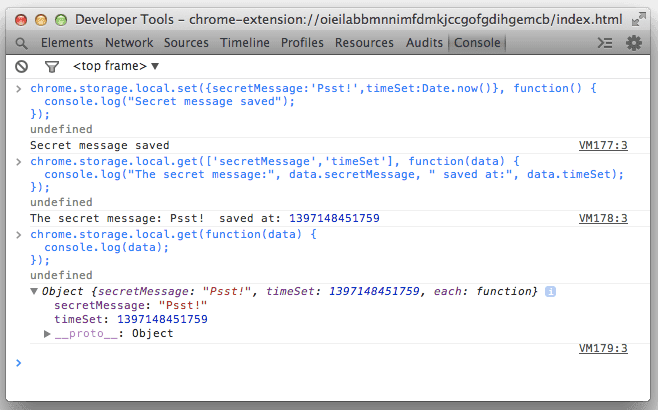This screenshot has height=410, width=658.
Task: Click the info badge next to Object
Action: coord(550,291)
